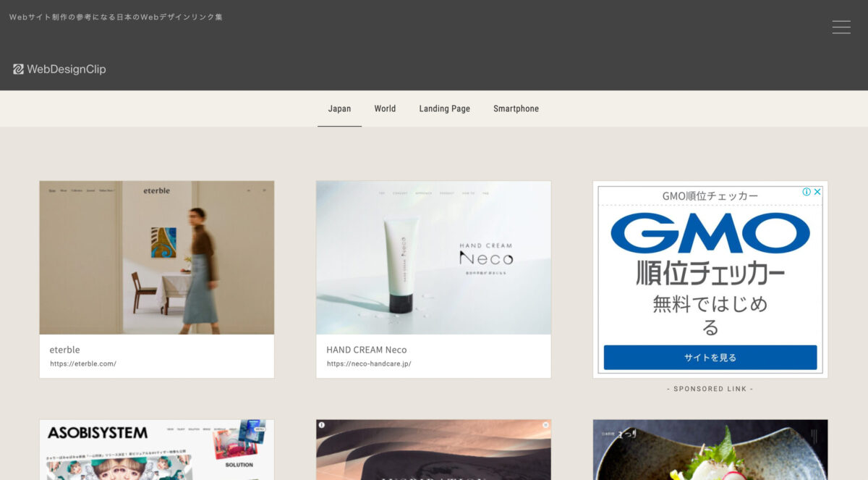Click the eterble title link

64,350
